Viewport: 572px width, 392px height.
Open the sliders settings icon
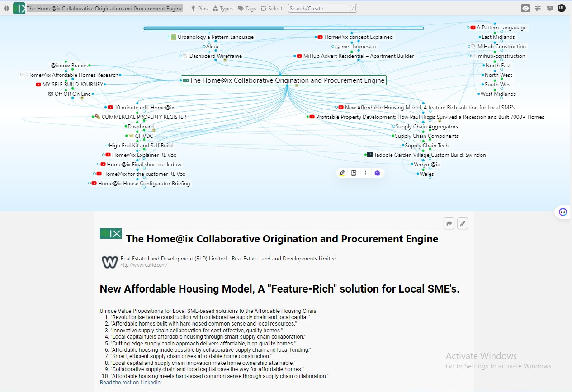(x=538, y=8)
